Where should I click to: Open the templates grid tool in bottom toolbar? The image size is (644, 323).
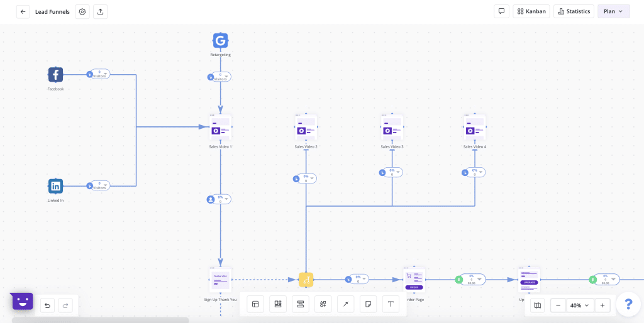click(x=278, y=304)
